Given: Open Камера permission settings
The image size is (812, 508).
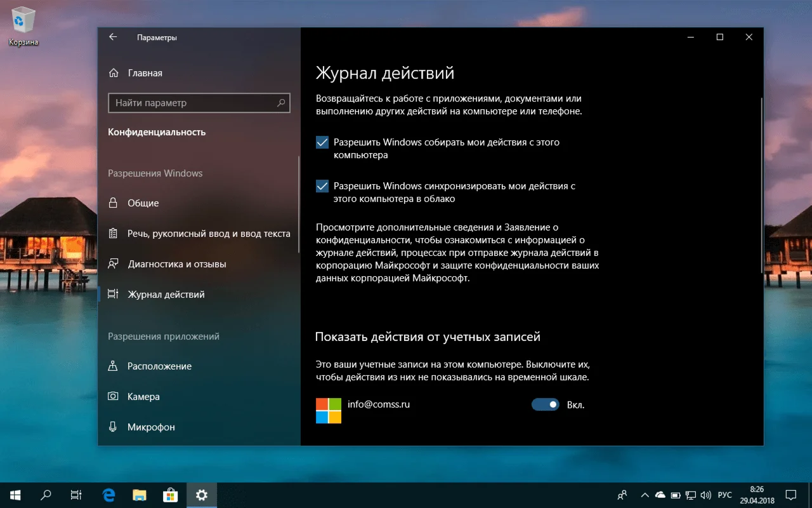Looking at the screenshot, I should point(143,397).
